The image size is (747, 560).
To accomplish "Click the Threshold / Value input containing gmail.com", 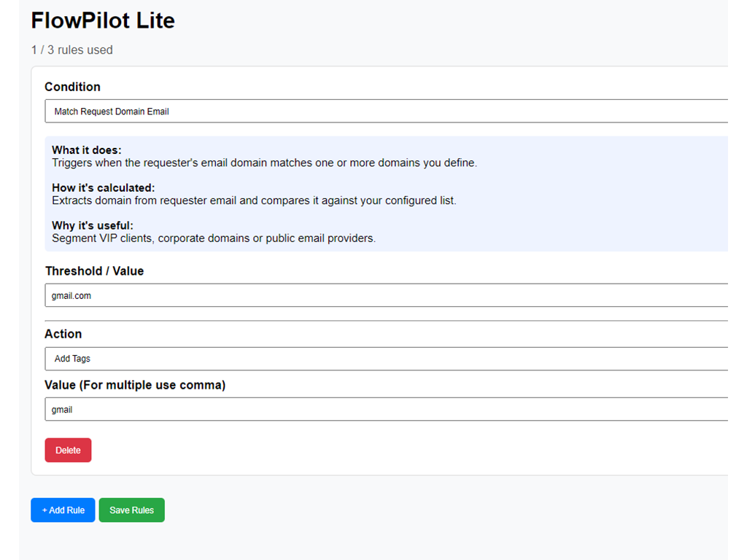I will pyautogui.click(x=385, y=295).
